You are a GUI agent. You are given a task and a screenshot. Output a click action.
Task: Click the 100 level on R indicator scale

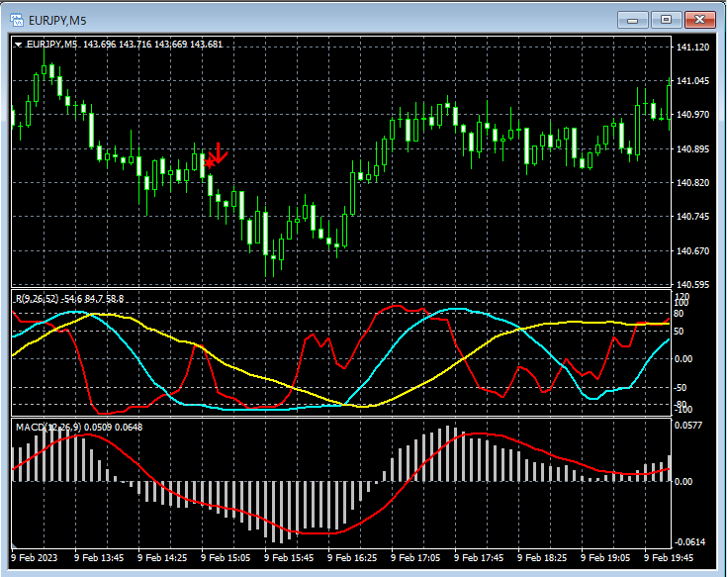pos(681,304)
